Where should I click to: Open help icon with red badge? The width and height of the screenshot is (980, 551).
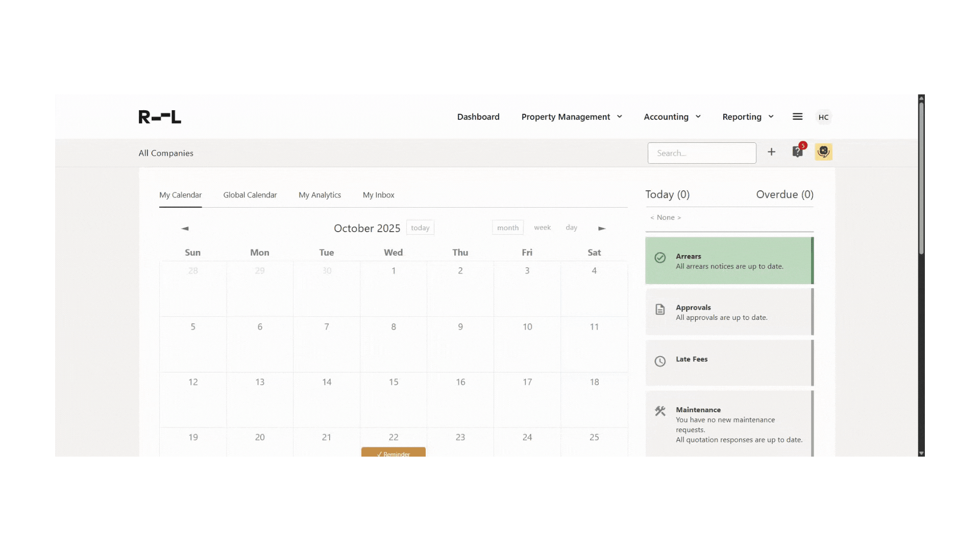(797, 152)
